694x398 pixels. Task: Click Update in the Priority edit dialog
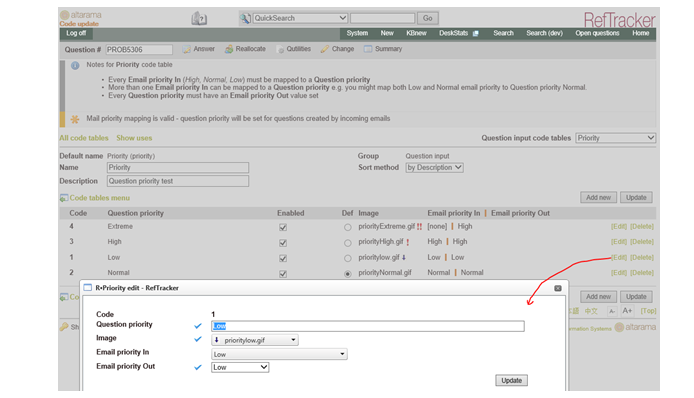pyautogui.click(x=511, y=381)
